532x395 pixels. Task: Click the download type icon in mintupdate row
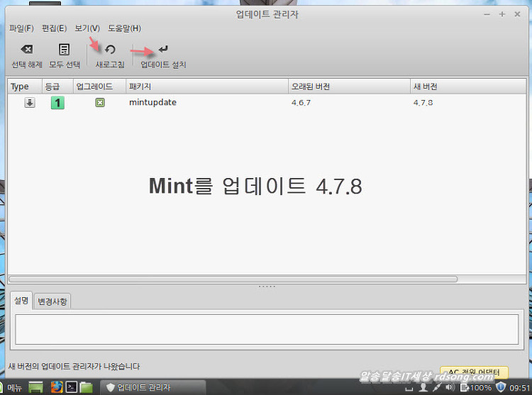(x=29, y=103)
